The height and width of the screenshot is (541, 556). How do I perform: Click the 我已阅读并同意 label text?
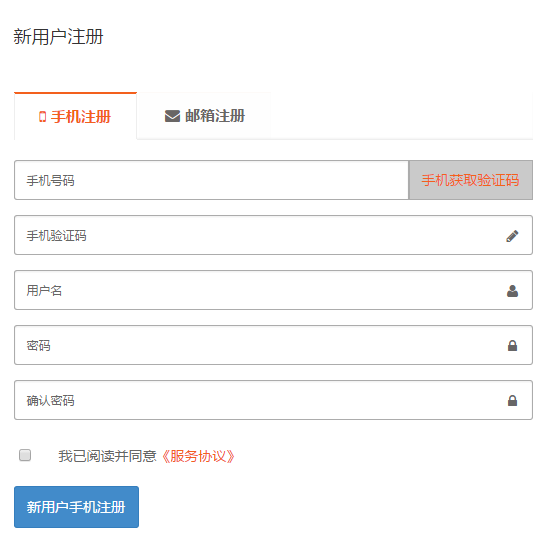[x=107, y=456]
